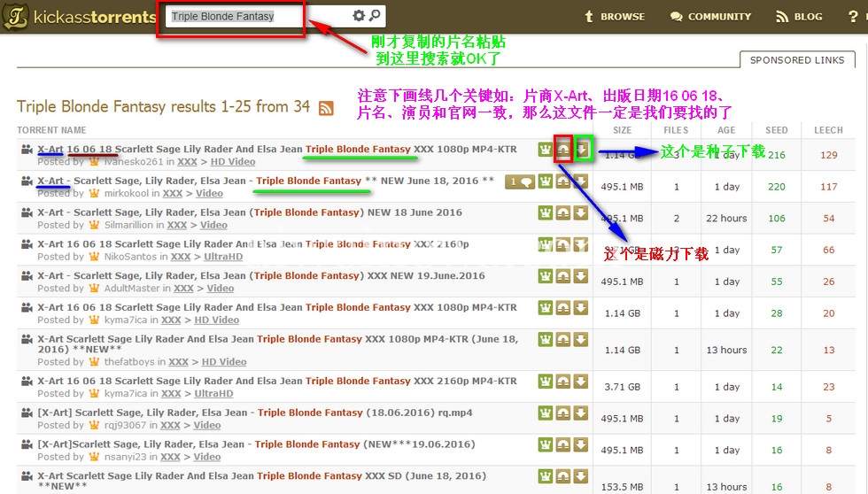Image resolution: width=868 pixels, height=494 pixels.
Task: Click the download arrow in thefatboys' row
Action: tap(581, 340)
